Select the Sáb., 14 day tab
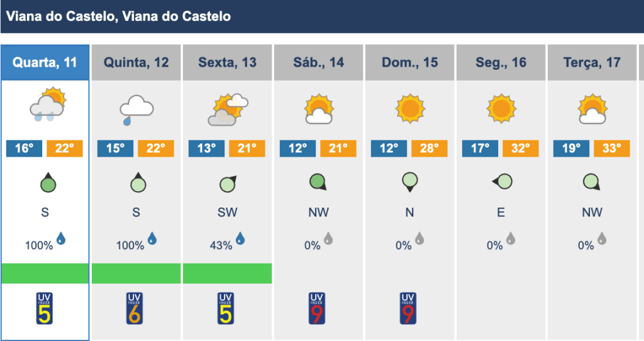The width and height of the screenshot is (644, 341). (x=318, y=62)
